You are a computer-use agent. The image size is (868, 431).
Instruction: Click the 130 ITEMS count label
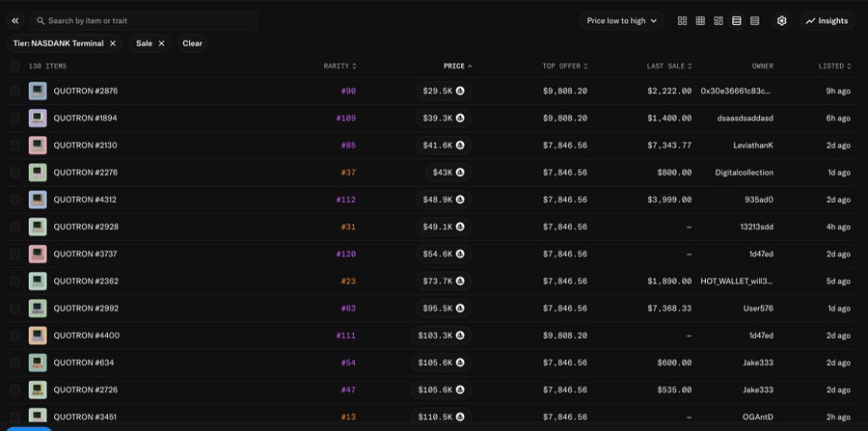point(47,66)
